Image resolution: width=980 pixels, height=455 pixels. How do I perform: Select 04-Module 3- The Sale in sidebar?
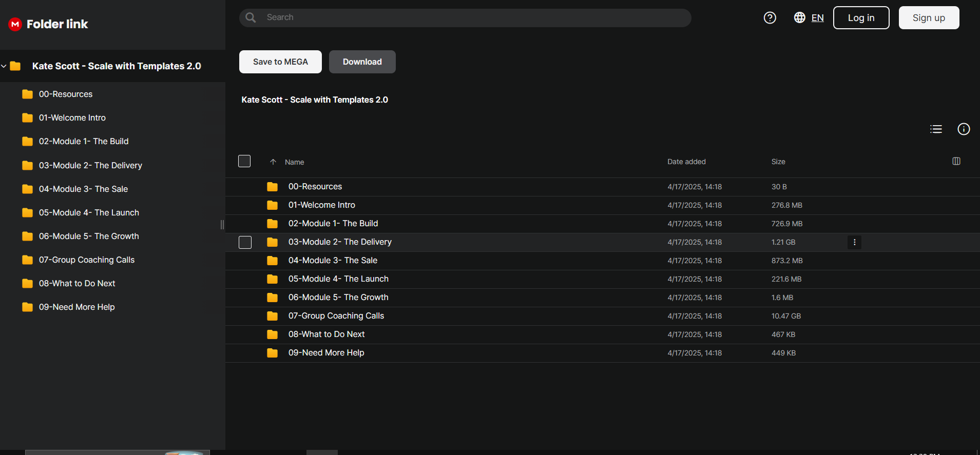83,189
